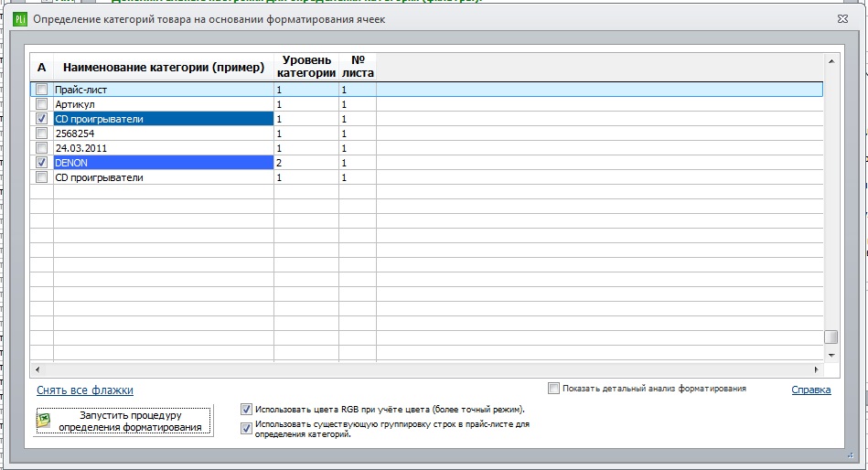The image size is (868, 470).
Task: Click the horizontal scrollbar right arrow
Action: [x=816, y=369]
